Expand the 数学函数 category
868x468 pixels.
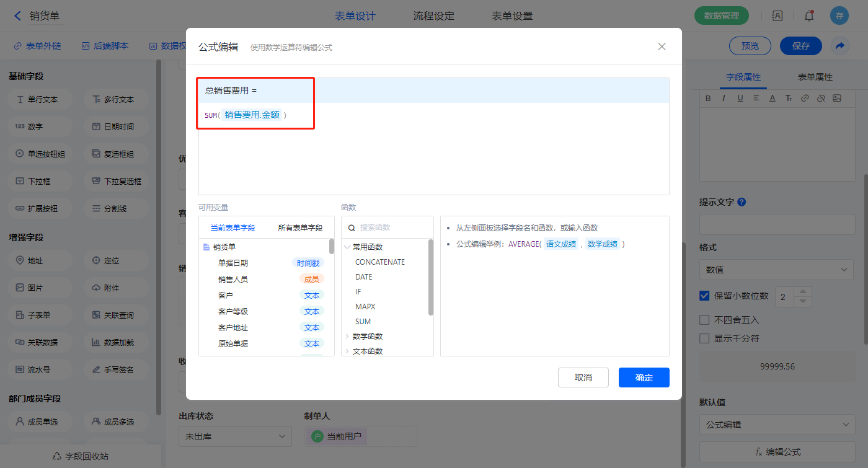click(x=347, y=336)
